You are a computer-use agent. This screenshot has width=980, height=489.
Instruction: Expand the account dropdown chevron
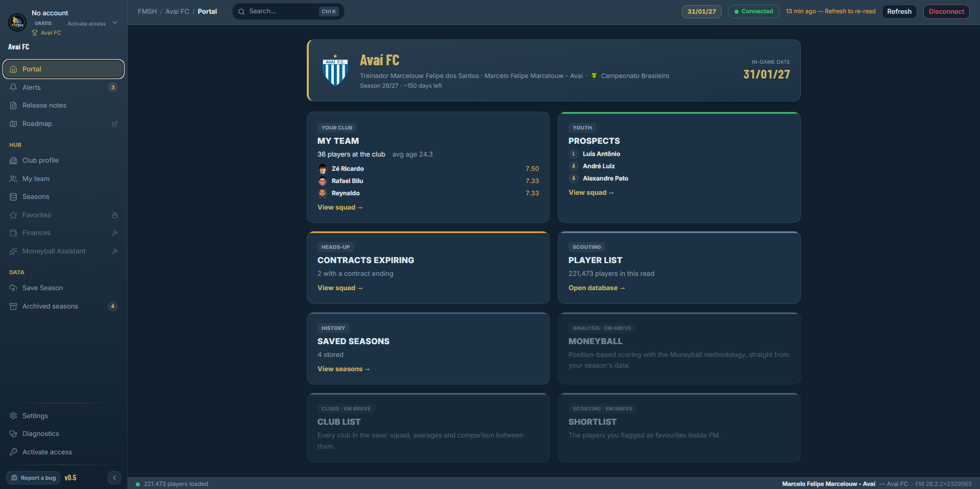(115, 22)
